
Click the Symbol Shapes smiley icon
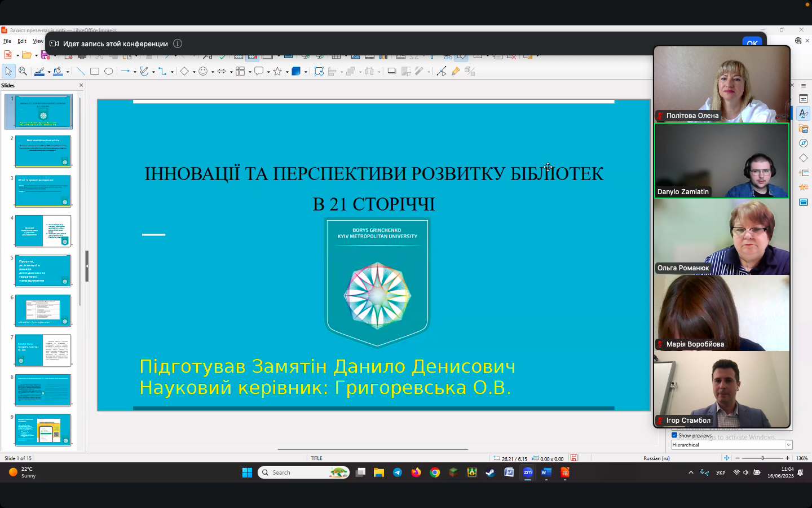coord(203,71)
